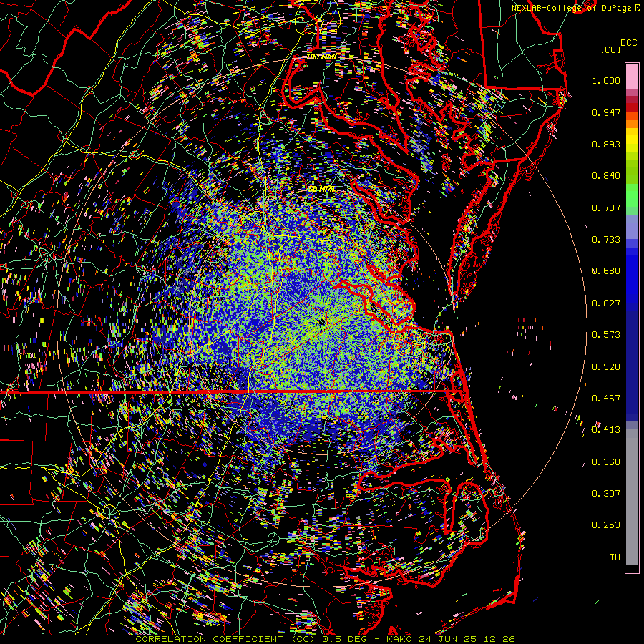Click the 0.893 legend value
Image resolution: width=644 pixels, height=644 pixels.
coord(606,144)
